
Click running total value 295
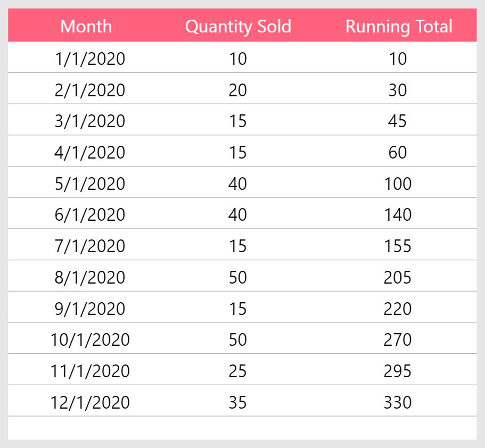(x=398, y=371)
